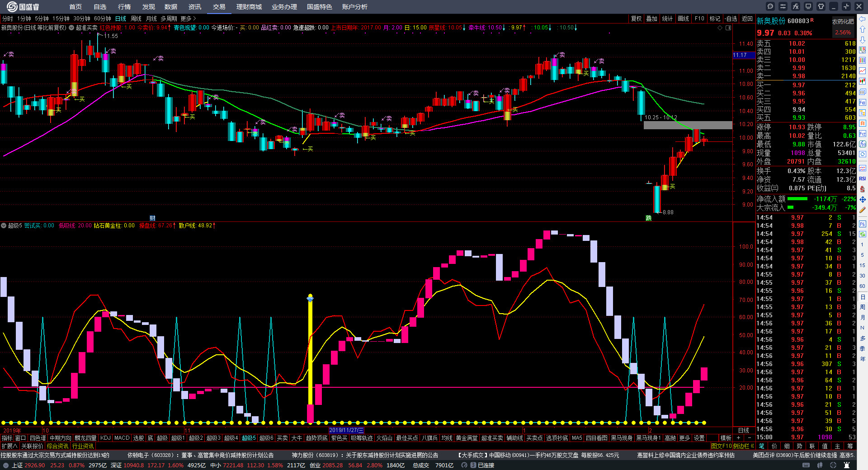
Task: Click the 图文F10 link
Action: click(x=721, y=446)
